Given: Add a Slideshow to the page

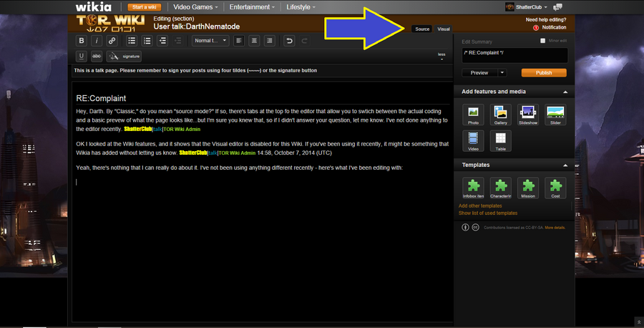Looking at the screenshot, I should (528, 115).
